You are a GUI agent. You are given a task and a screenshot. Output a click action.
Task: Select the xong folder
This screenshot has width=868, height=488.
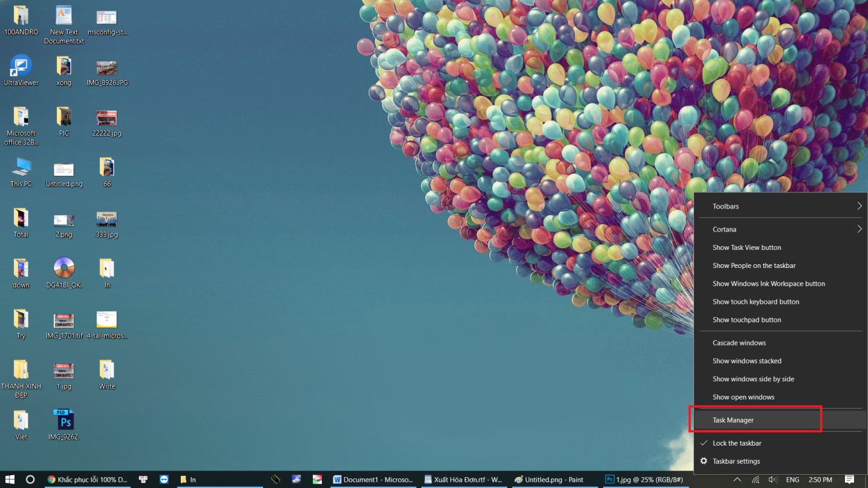coord(64,71)
